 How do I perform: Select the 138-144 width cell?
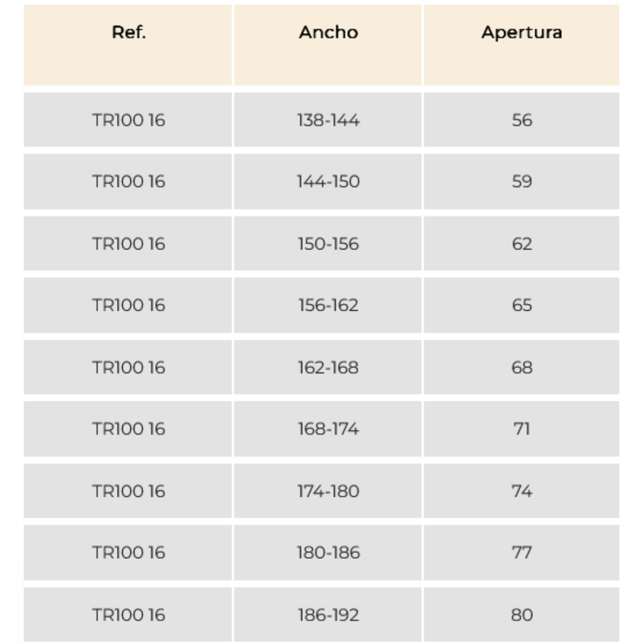click(x=328, y=120)
